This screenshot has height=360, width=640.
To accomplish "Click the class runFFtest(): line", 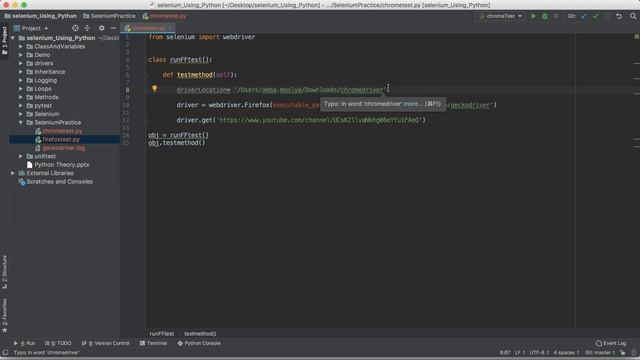I will 180,60.
